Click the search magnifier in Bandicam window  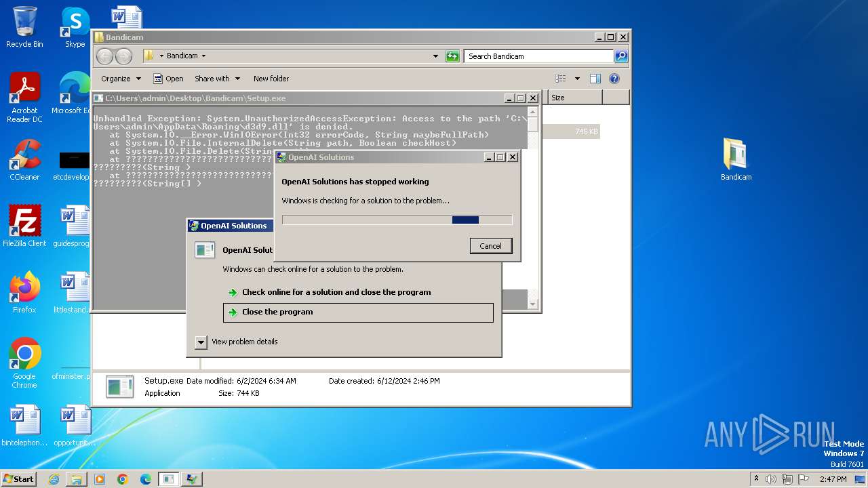coord(620,56)
